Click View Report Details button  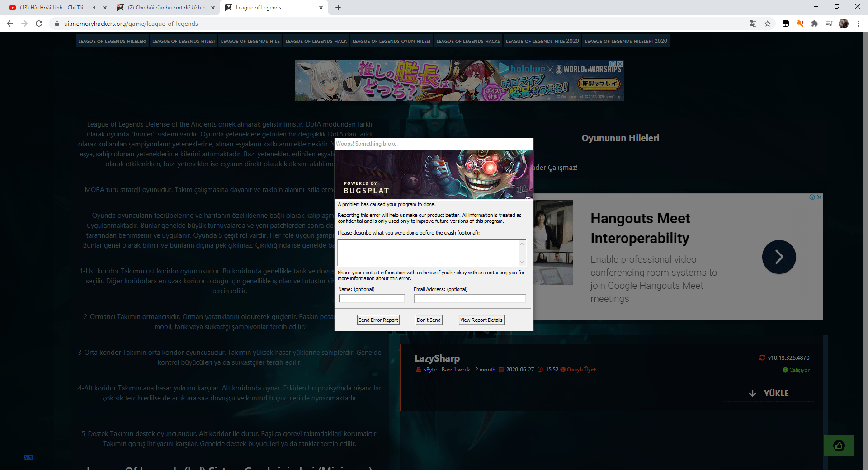[481, 320]
